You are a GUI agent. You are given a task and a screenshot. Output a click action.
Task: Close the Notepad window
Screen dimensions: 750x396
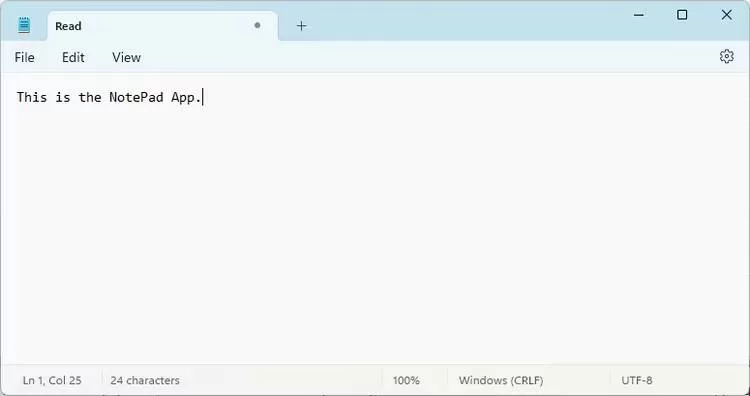click(x=727, y=15)
